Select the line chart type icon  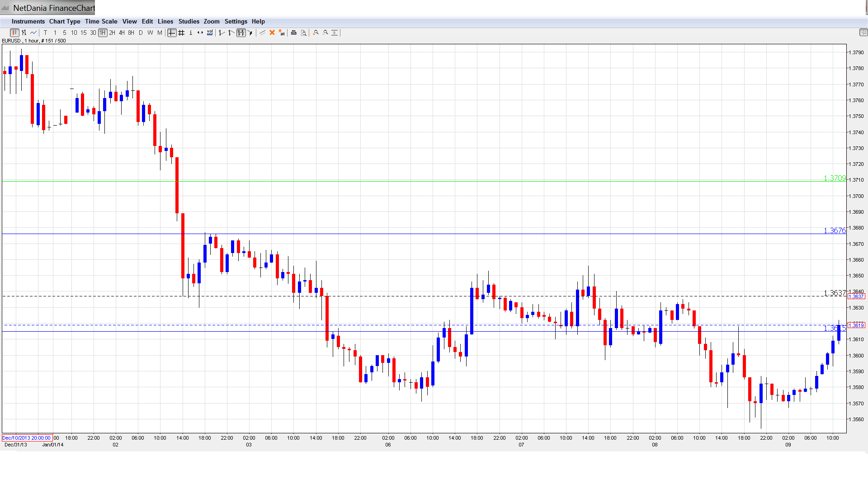(33, 33)
